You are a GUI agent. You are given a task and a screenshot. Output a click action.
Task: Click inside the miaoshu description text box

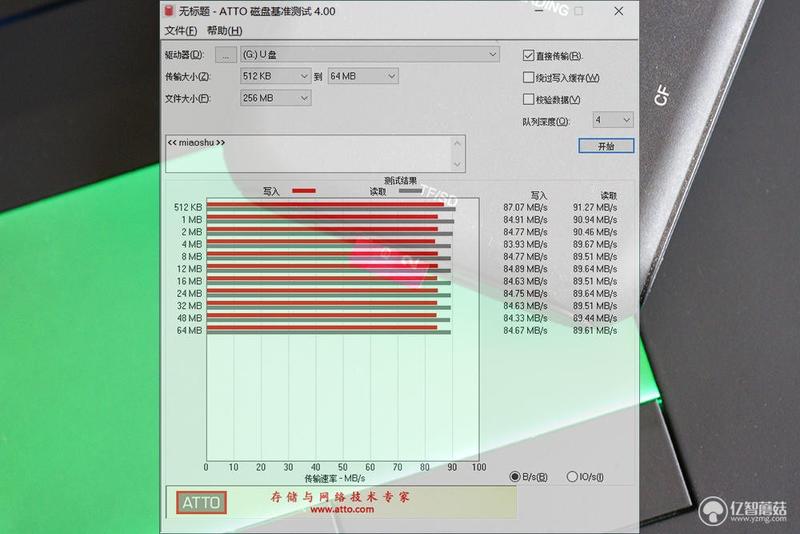[308, 154]
